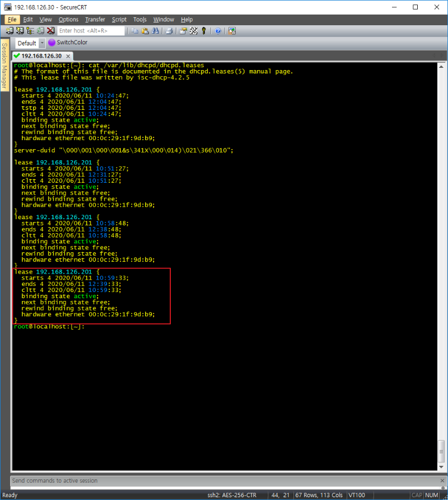Click the Disconnect session icon
Image resolution: width=448 pixels, height=500 pixels.
click(50, 31)
